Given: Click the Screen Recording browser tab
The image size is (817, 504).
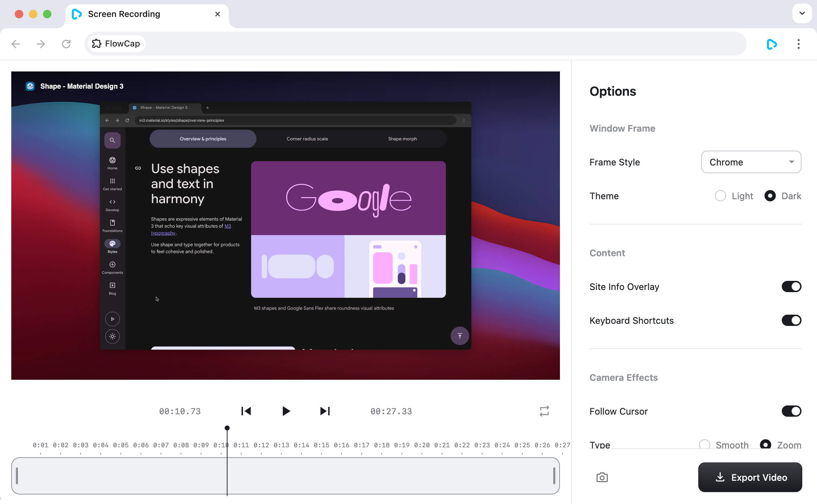Looking at the screenshot, I should 147,14.
